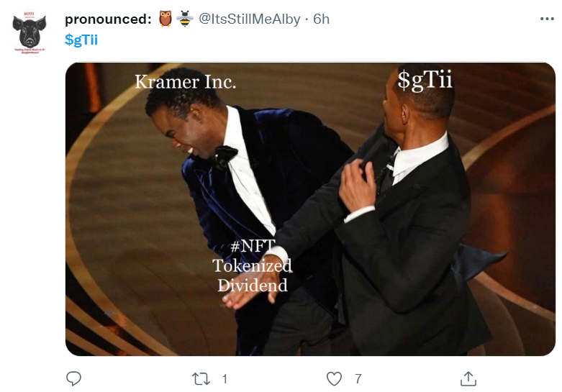The image size is (562, 392).
Task: Visit the @ItsStillMeAlby handle
Action: pos(250,19)
